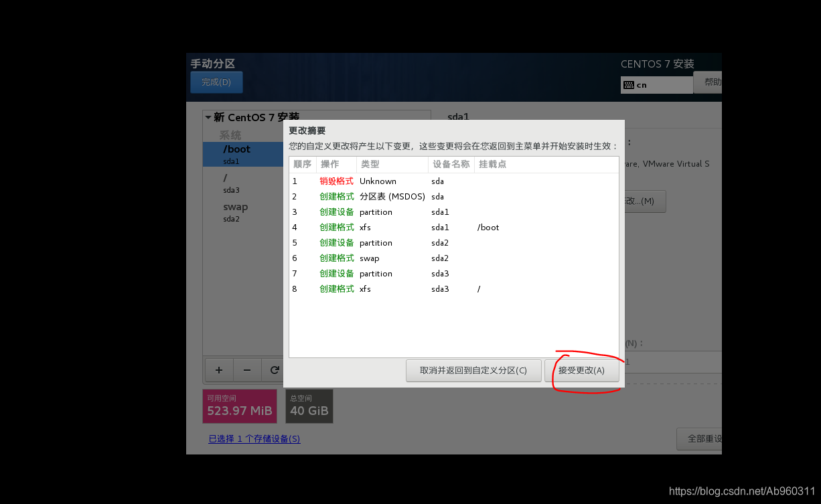The image size is (821, 504).
Task: Select row 7 创建设备 partition sda3
Action: tap(454, 274)
